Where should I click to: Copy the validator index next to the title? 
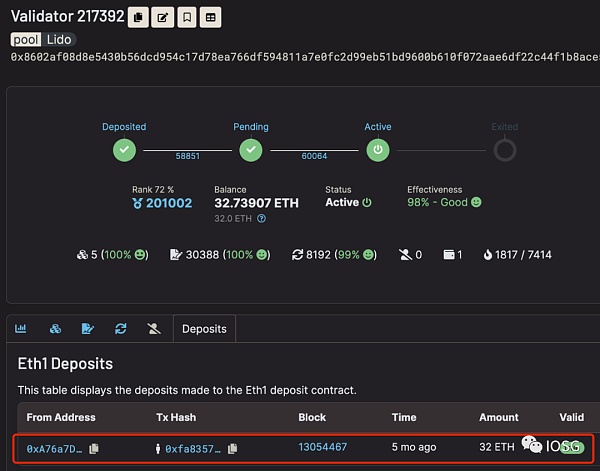coord(139,17)
